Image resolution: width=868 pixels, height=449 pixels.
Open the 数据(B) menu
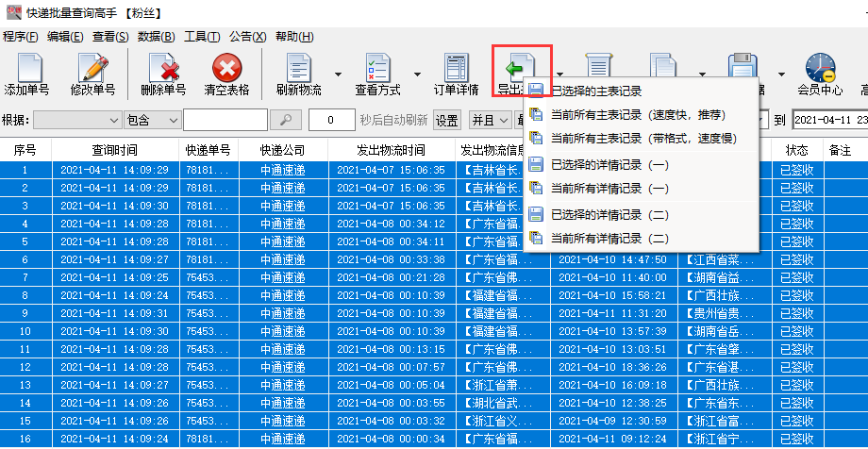point(156,37)
